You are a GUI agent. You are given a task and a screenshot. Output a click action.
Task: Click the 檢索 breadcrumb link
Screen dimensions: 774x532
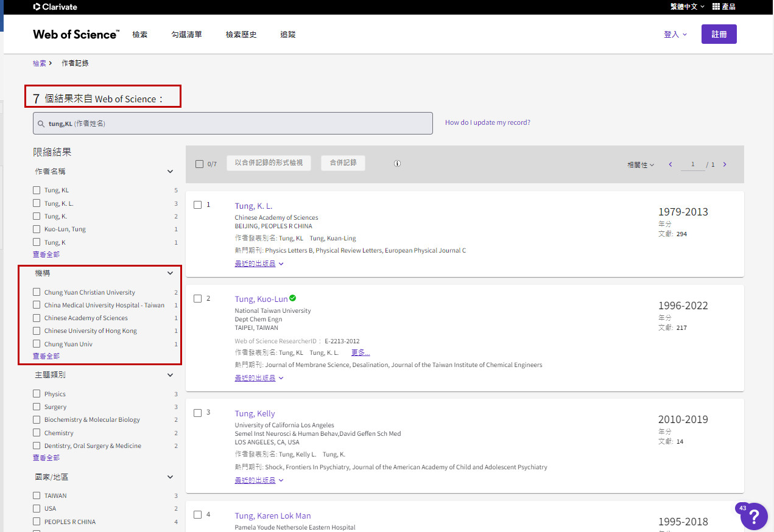point(40,63)
